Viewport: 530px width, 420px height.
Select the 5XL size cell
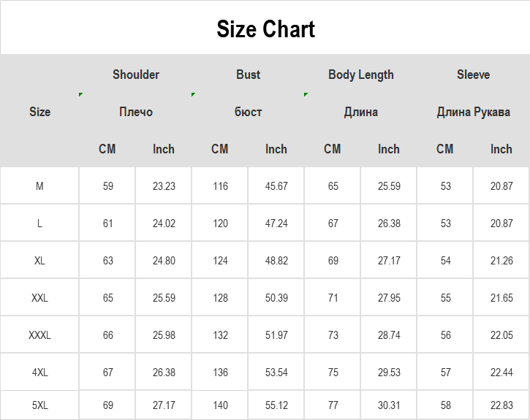(39, 405)
